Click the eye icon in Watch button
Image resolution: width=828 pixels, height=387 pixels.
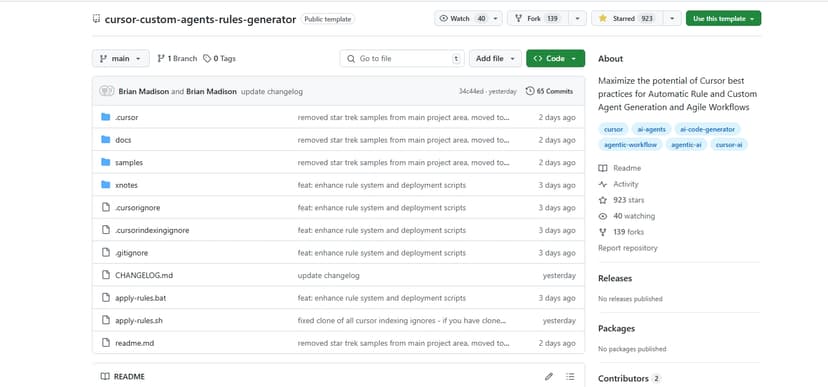coord(444,18)
